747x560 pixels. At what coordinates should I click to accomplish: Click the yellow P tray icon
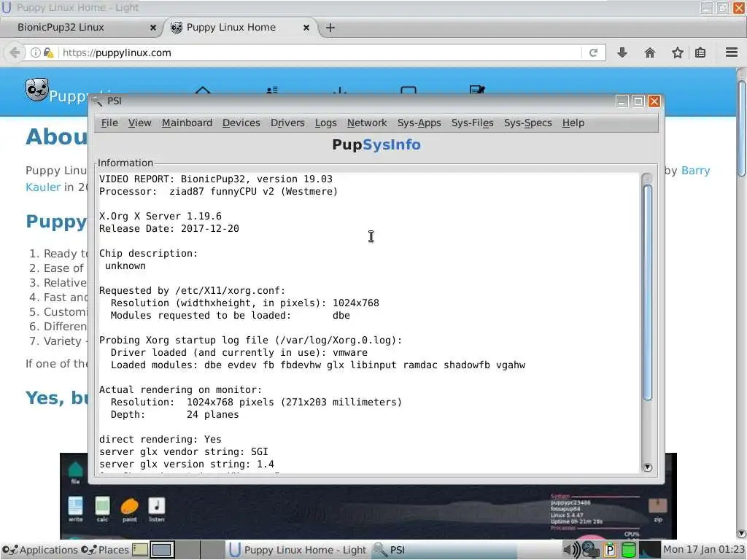610,550
